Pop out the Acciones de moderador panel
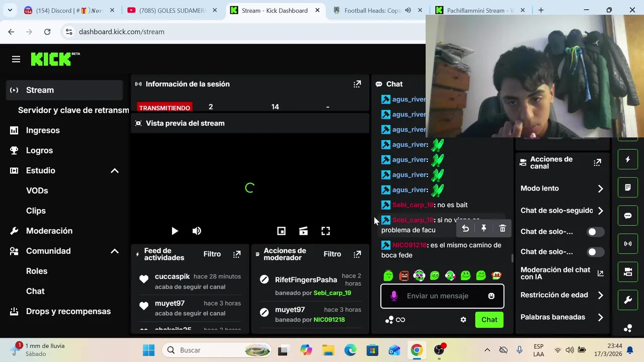This screenshot has width=644, height=362. [x=357, y=254]
